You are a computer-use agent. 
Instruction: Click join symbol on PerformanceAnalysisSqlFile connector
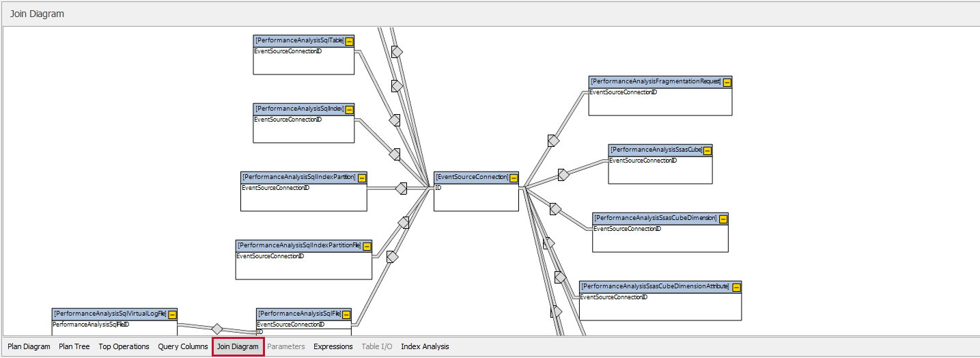click(392, 257)
